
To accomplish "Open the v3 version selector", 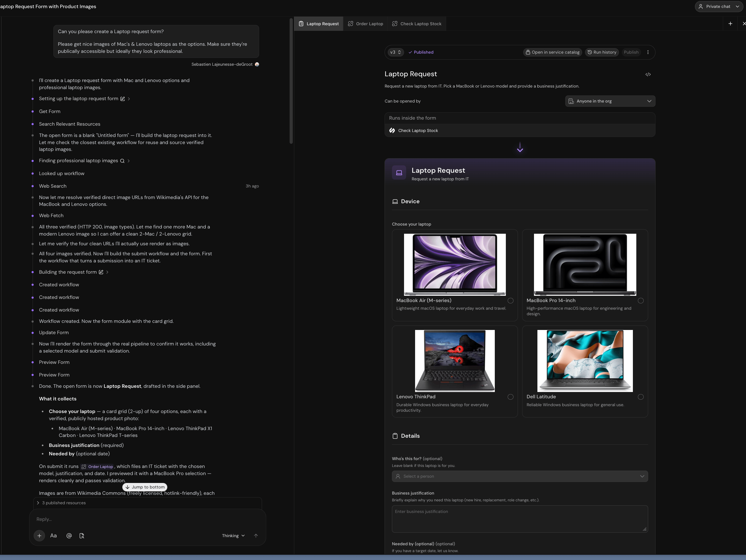I will (x=395, y=52).
